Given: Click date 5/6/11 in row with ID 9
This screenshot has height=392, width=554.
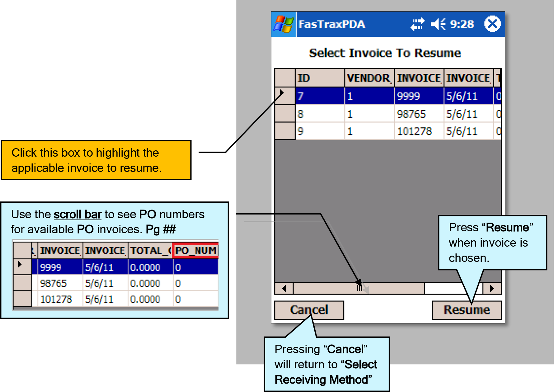Looking at the screenshot, I should coord(469,131).
